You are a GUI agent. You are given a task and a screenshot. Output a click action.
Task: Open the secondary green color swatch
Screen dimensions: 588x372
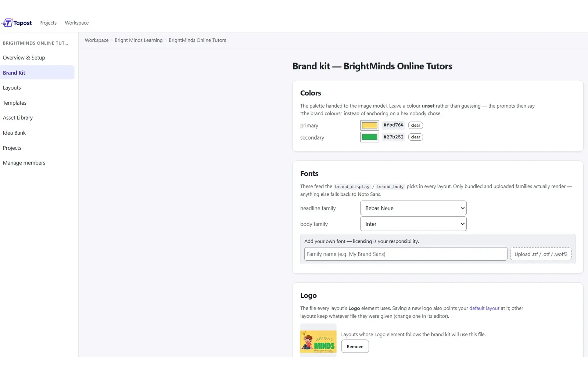[x=370, y=137]
